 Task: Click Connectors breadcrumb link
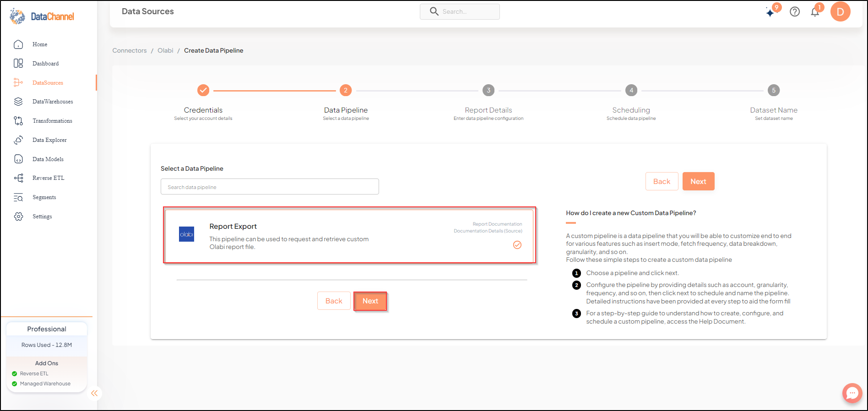pyautogui.click(x=130, y=50)
